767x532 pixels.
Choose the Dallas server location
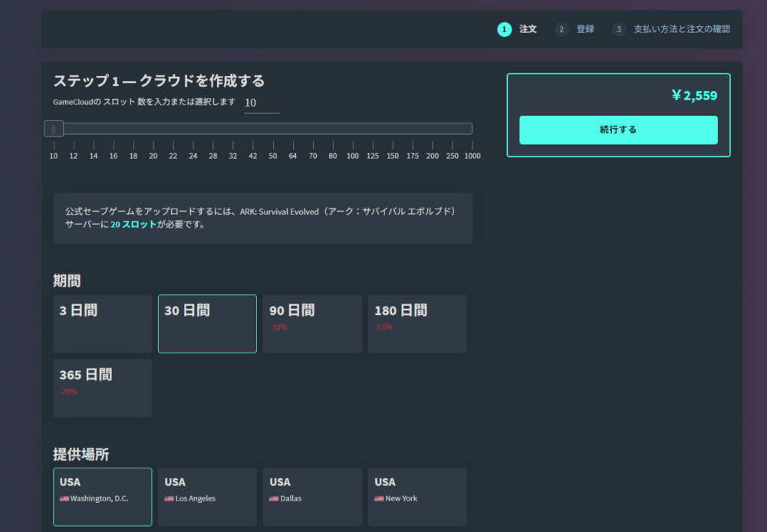pyautogui.click(x=312, y=497)
